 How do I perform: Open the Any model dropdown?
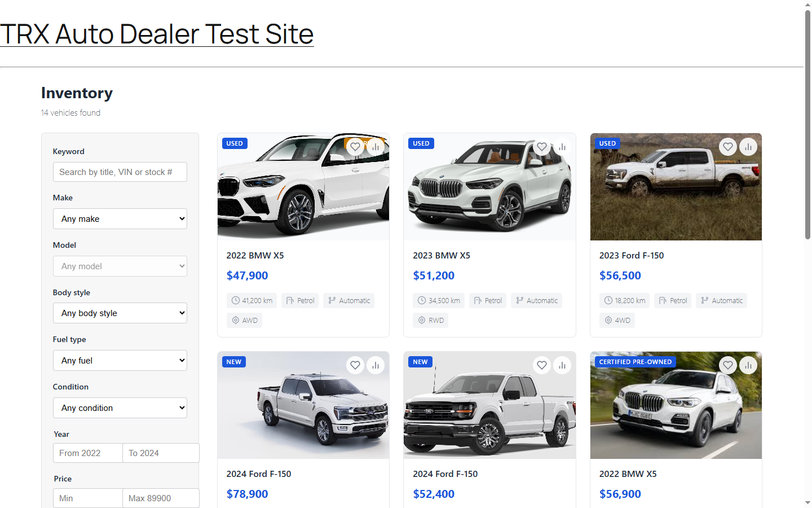tap(120, 266)
